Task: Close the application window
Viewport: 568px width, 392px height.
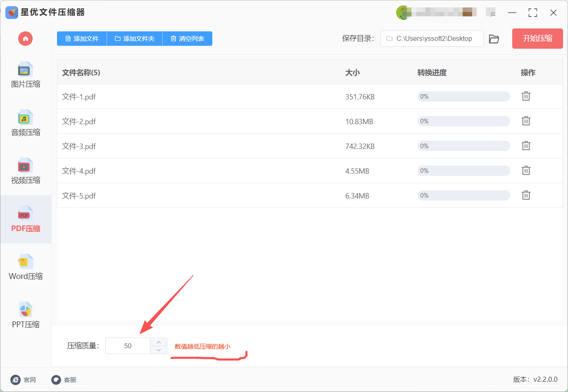Action: pyautogui.click(x=554, y=13)
